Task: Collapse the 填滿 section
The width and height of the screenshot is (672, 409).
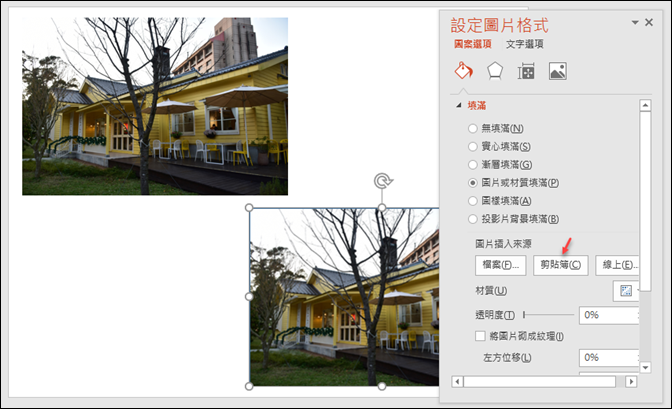Action: coord(459,105)
